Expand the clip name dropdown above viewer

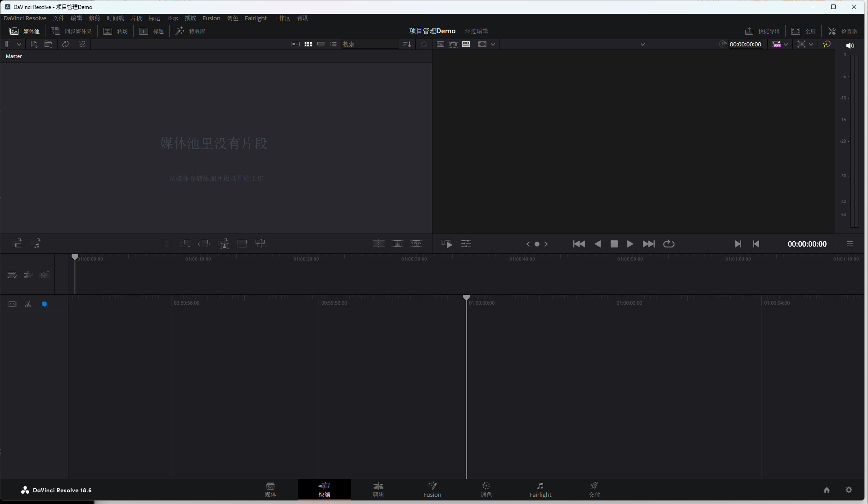[x=643, y=44]
